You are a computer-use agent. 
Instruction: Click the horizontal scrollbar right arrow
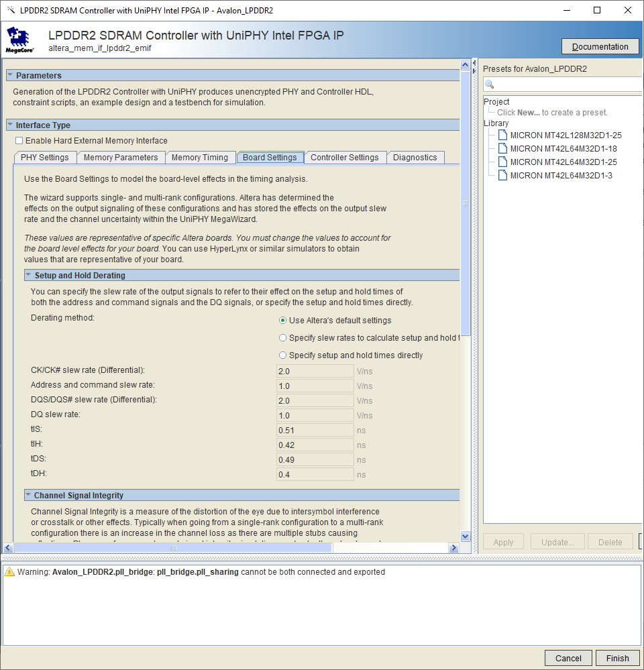click(x=454, y=547)
